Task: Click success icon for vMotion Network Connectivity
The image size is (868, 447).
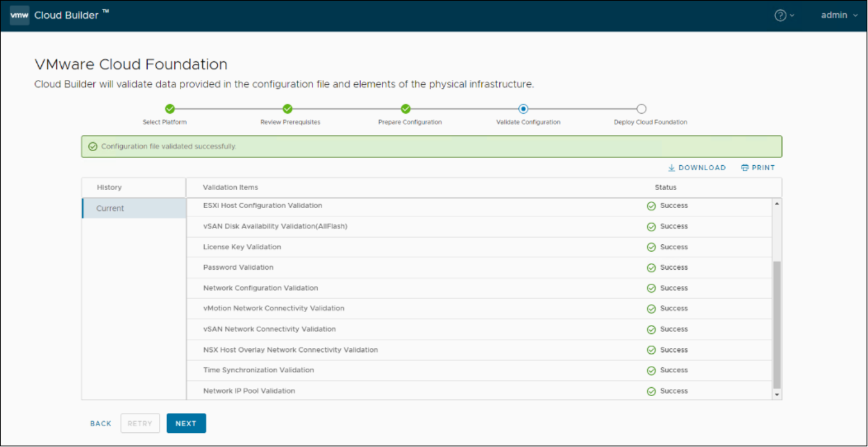Action: click(x=651, y=309)
